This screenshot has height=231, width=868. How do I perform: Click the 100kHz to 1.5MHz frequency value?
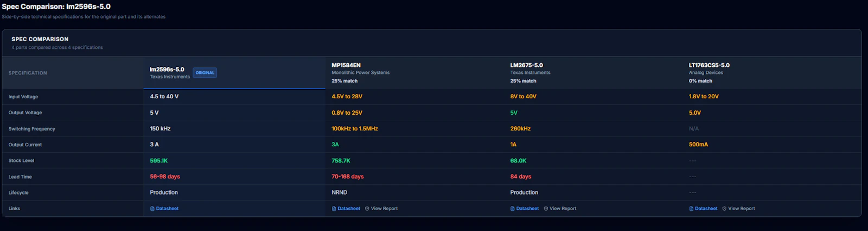(x=355, y=129)
